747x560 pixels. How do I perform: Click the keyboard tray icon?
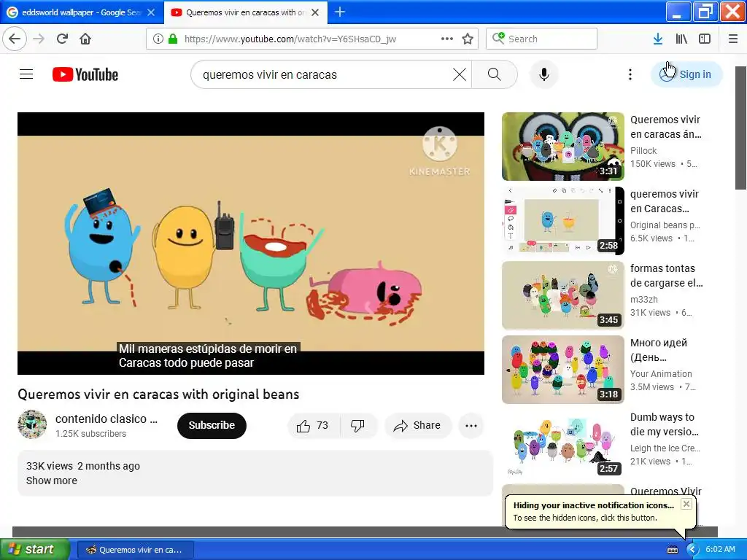click(x=672, y=550)
